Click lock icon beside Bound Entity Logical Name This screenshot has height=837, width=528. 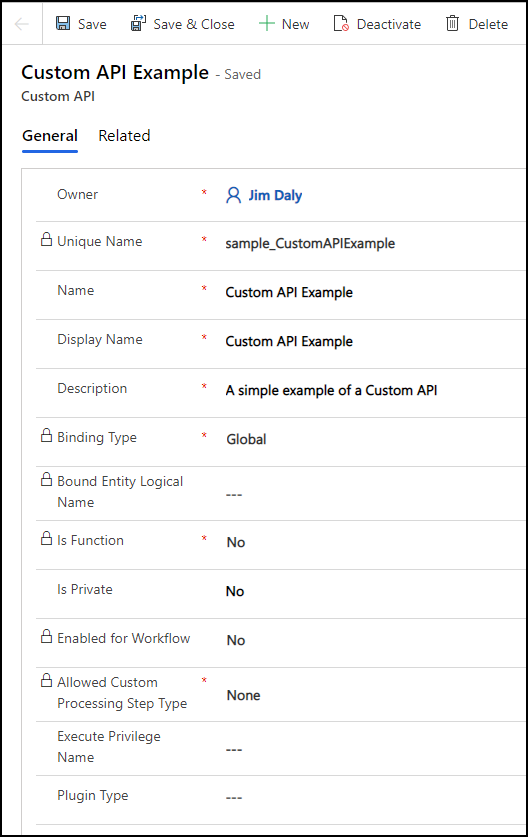point(46,479)
